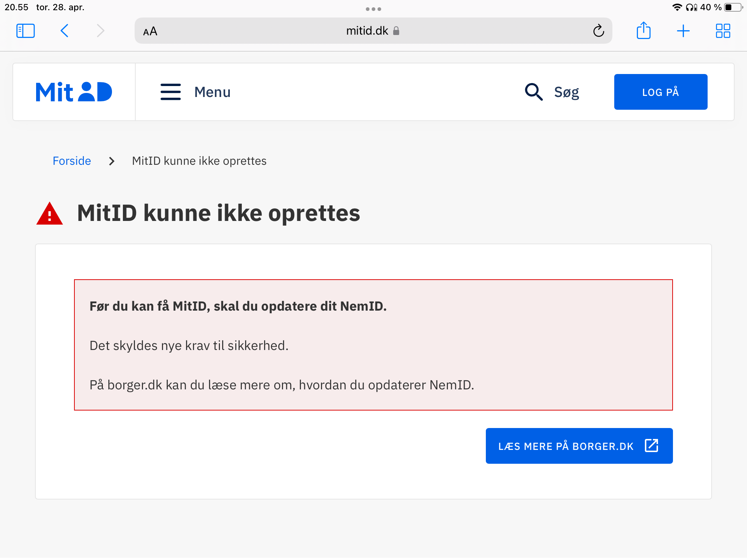Open a new tab with the plus icon
The height and width of the screenshot is (560, 747).
[683, 31]
